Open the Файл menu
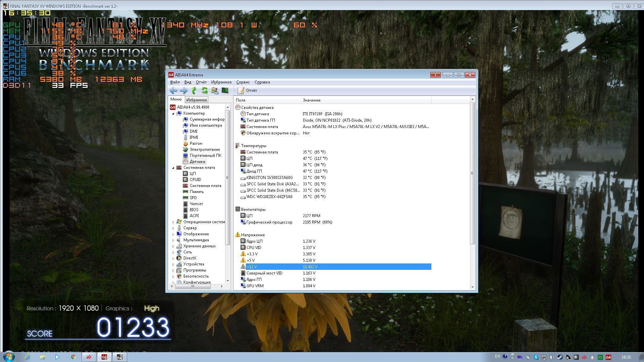The height and width of the screenshot is (362, 644). [175, 82]
